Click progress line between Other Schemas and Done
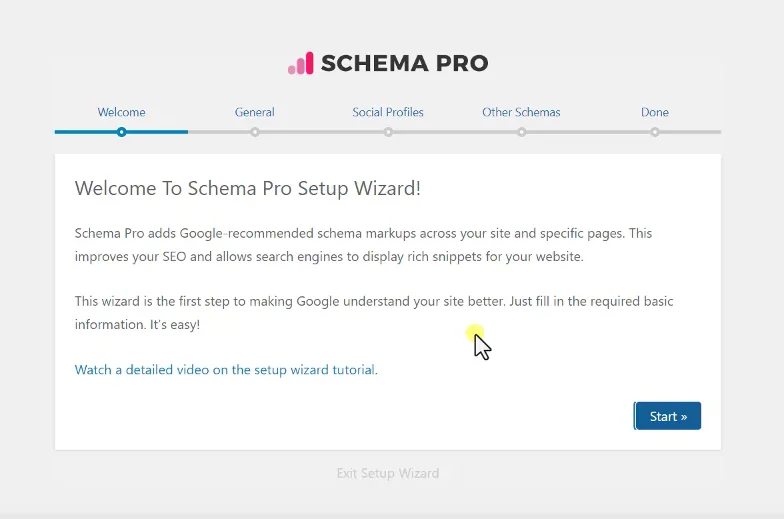Viewport: 784px width, 519px height. point(588,132)
